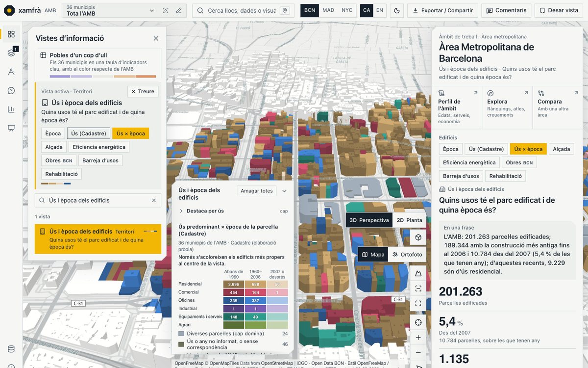The height and width of the screenshot is (368, 588).
Task: Click the Cerca llocs search field
Action: click(242, 10)
